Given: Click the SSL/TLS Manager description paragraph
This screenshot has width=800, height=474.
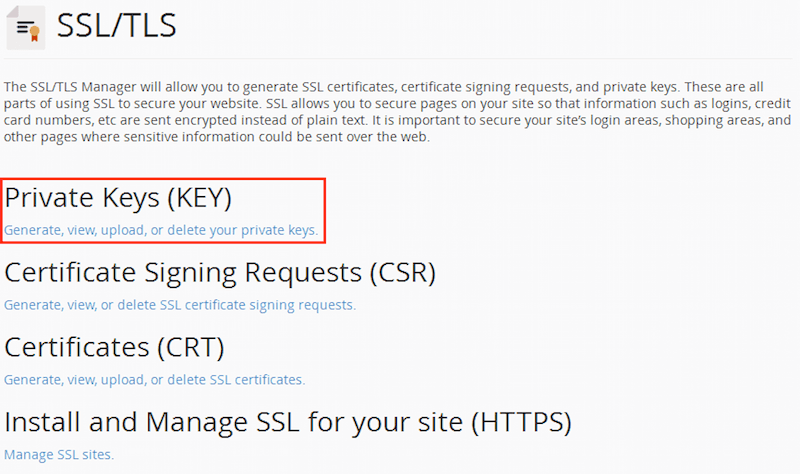Looking at the screenshot, I should [398, 112].
